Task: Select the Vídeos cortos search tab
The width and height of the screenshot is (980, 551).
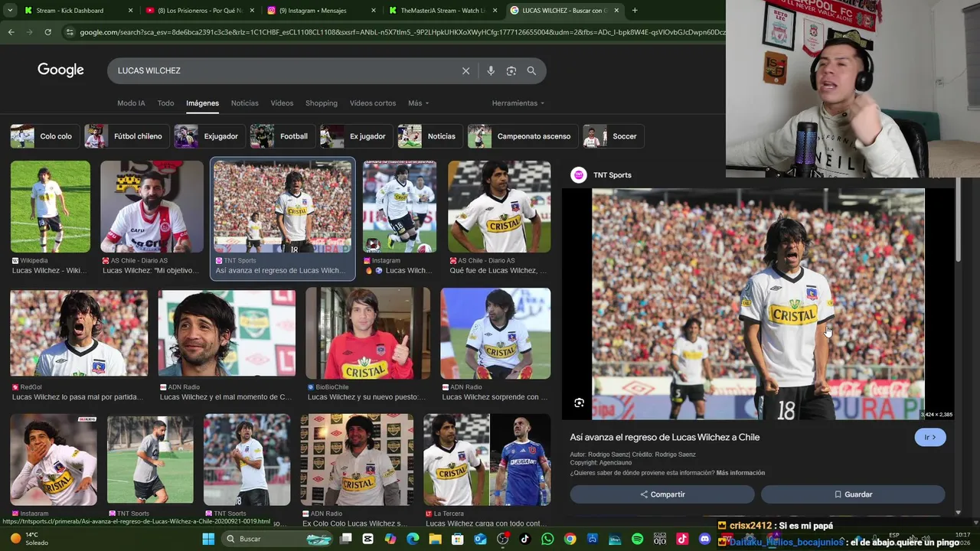Action: coord(373,103)
